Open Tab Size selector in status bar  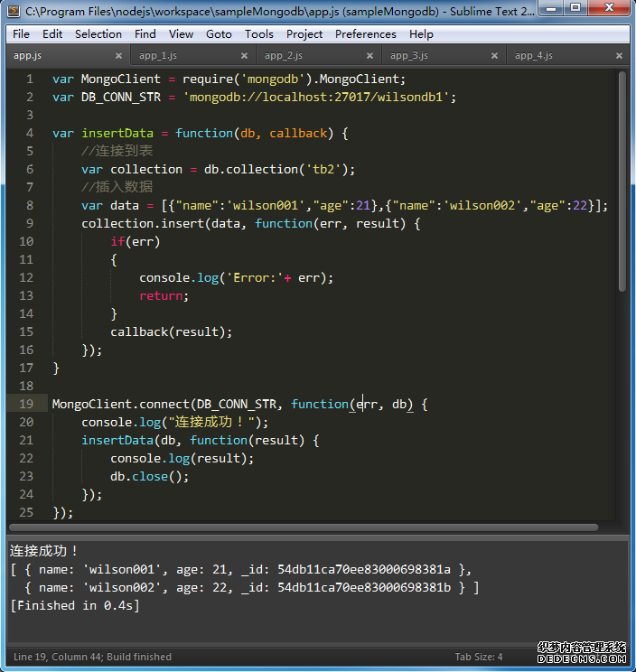478,657
